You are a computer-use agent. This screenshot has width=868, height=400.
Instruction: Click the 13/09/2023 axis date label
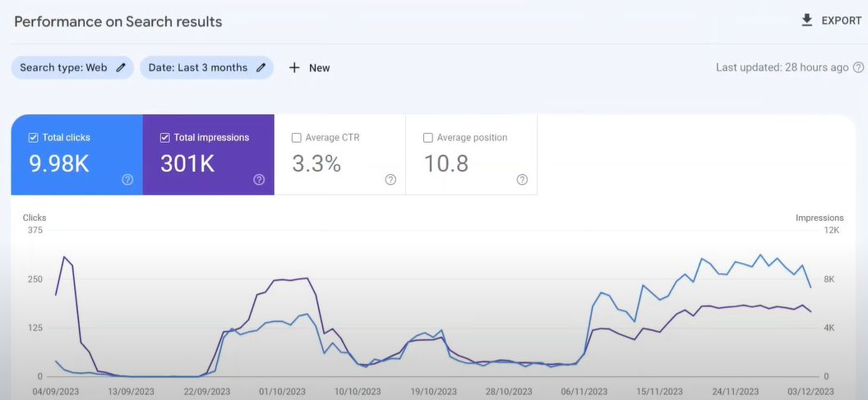133,392
